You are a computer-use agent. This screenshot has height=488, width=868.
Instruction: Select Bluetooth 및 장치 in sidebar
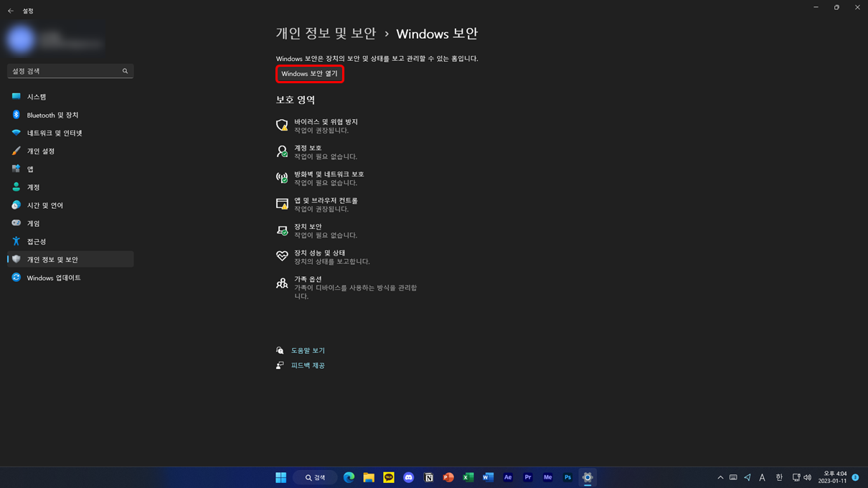pyautogui.click(x=70, y=115)
